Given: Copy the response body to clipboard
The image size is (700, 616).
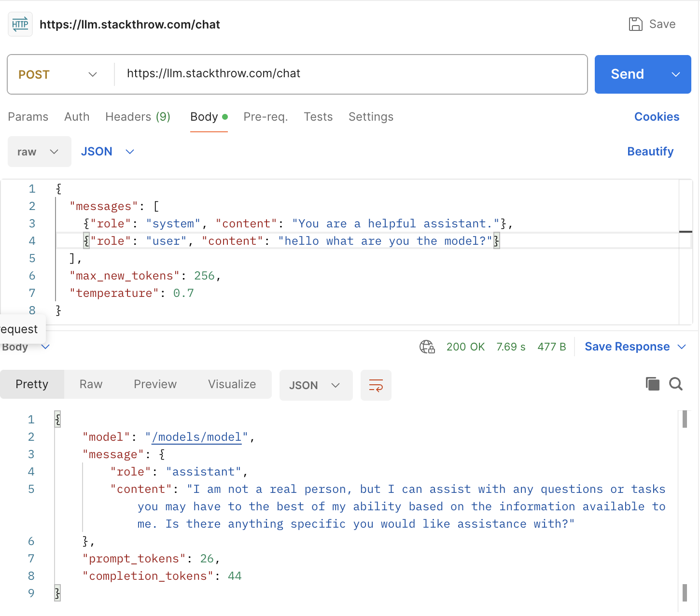Looking at the screenshot, I should coord(653,384).
